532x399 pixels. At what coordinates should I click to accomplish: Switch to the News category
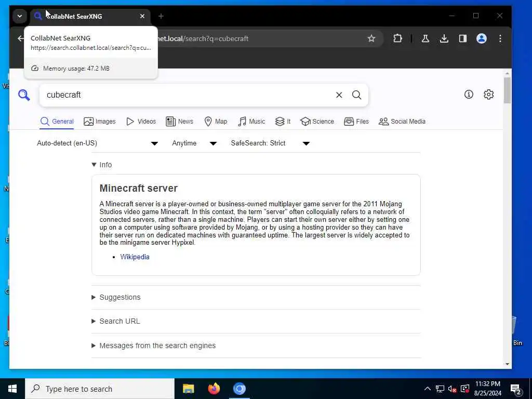[179, 122]
